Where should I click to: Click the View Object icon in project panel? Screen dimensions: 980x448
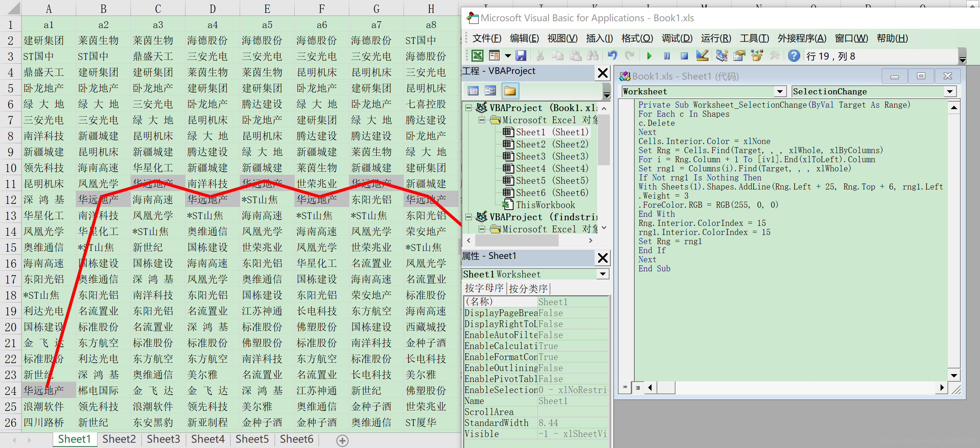coord(490,91)
